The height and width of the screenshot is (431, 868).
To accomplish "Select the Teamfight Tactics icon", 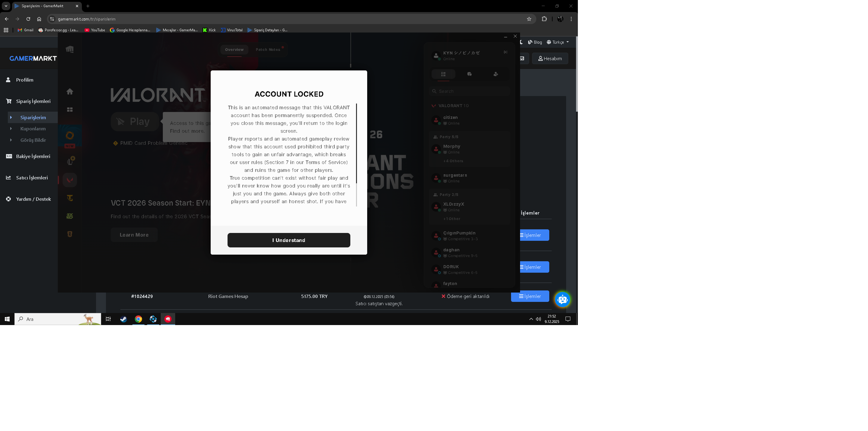I will [x=70, y=198].
